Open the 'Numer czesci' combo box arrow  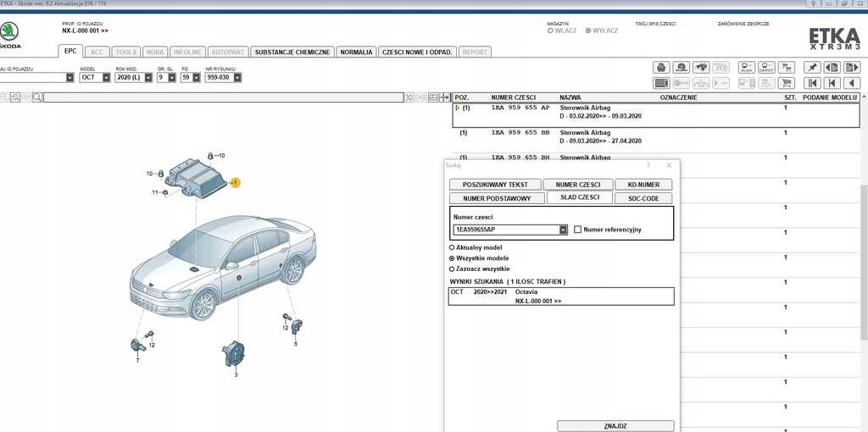(564, 230)
